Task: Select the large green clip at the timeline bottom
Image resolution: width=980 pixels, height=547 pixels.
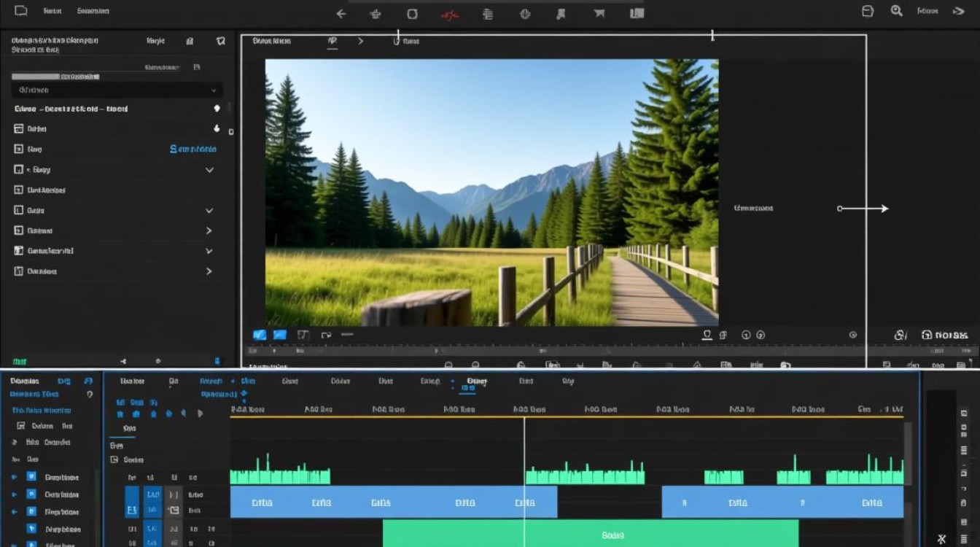Action: pyautogui.click(x=591, y=533)
